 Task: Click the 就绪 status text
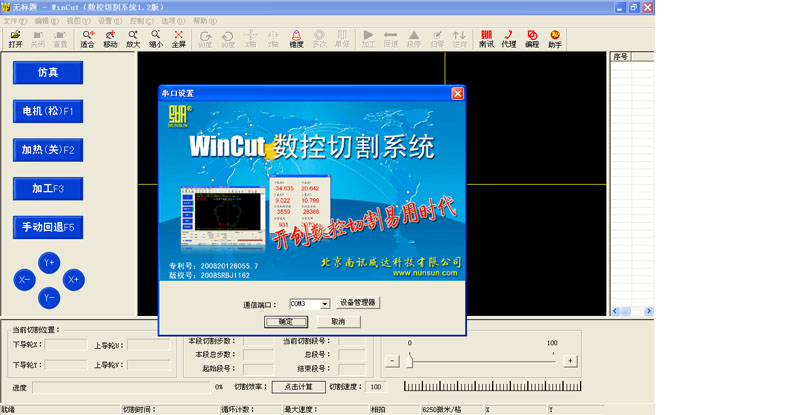click(8, 409)
